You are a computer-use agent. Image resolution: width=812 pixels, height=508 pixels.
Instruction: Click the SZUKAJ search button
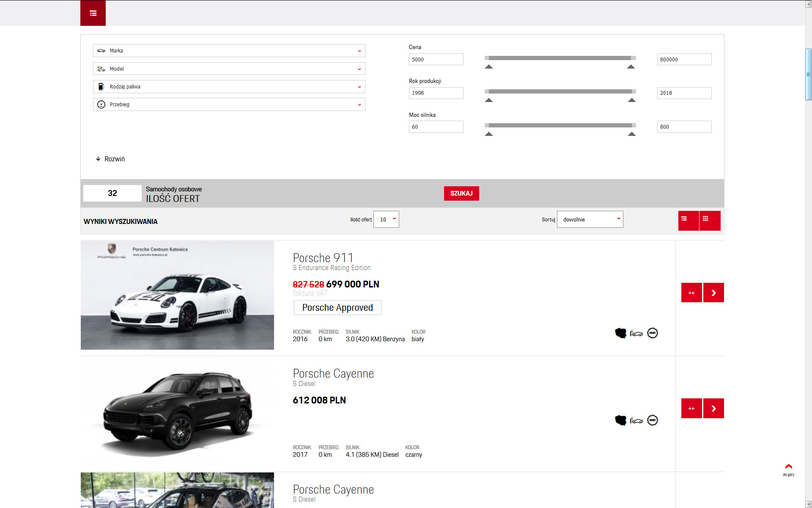tap(461, 193)
